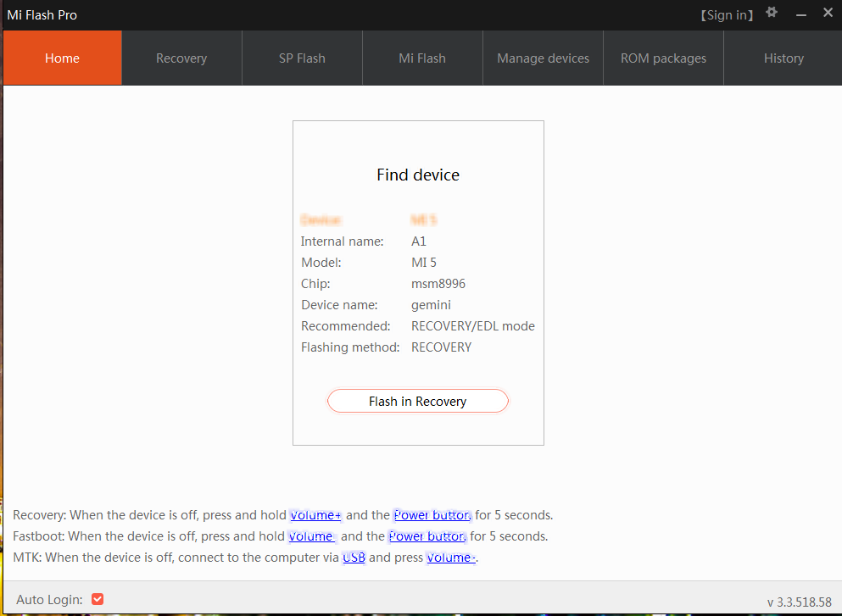Viewport: 842px width, 616px height.
Task: Click the Flashing method value RECOVERY
Action: coord(441,347)
